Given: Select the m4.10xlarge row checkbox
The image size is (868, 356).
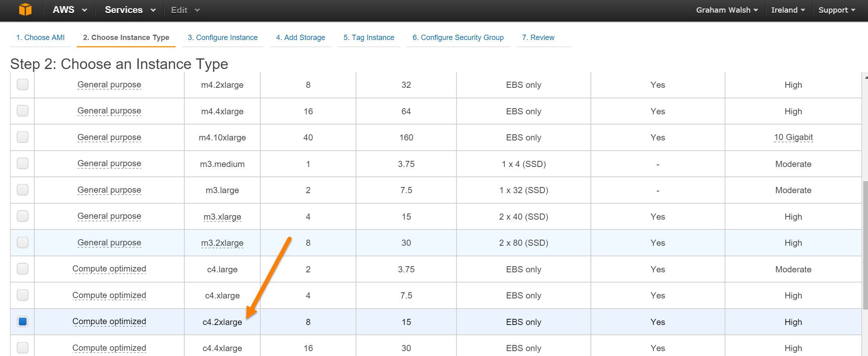Looking at the screenshot, I should point(22,137).
